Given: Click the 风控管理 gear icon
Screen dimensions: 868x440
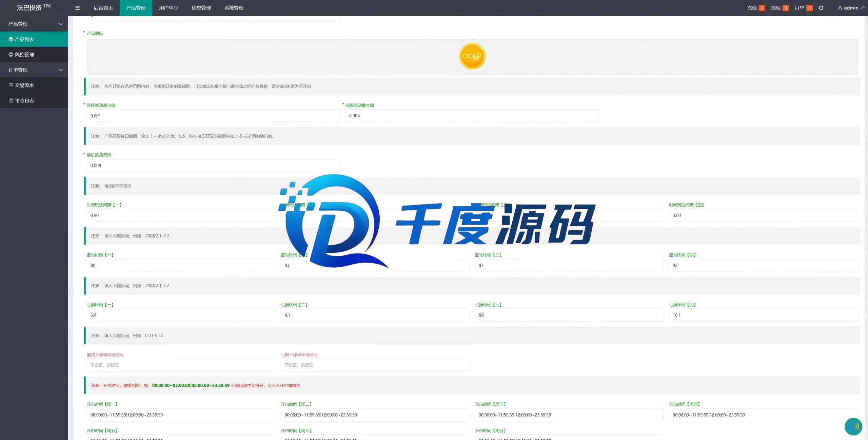Looking at the screenshot, I should point(11,54).
